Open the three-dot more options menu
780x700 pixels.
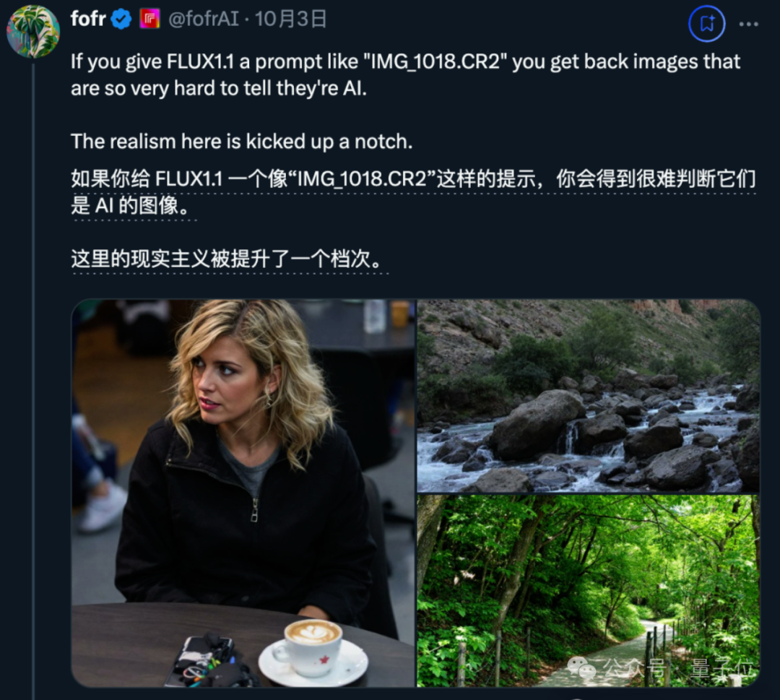click(749, 24)
